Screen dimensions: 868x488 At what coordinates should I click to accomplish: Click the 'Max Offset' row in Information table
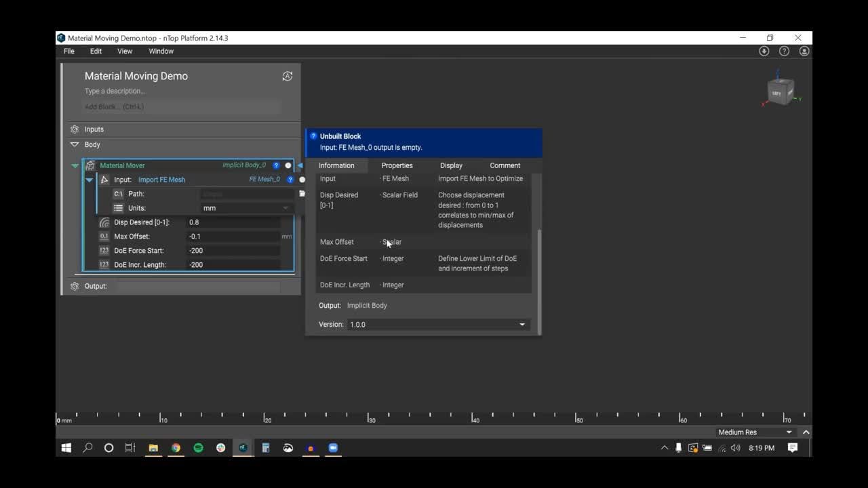point(423,242)
